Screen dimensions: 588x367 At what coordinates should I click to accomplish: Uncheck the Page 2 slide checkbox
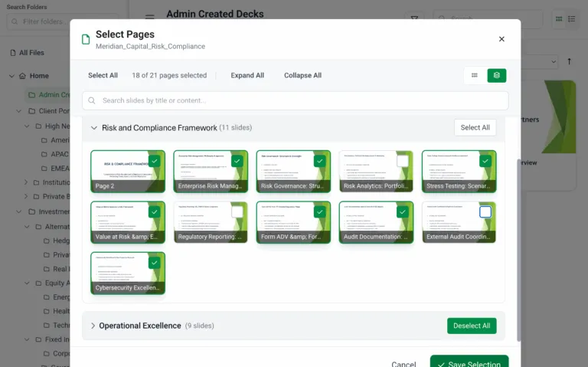coord(154,161)
